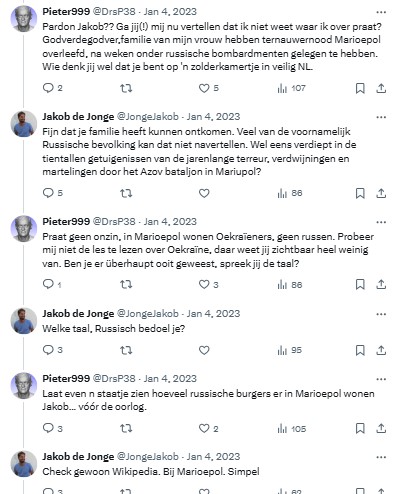Share Pieter999's tweet about the staatje
The height and width of the screenshot is (494, 397).
(x=381, y=428)
